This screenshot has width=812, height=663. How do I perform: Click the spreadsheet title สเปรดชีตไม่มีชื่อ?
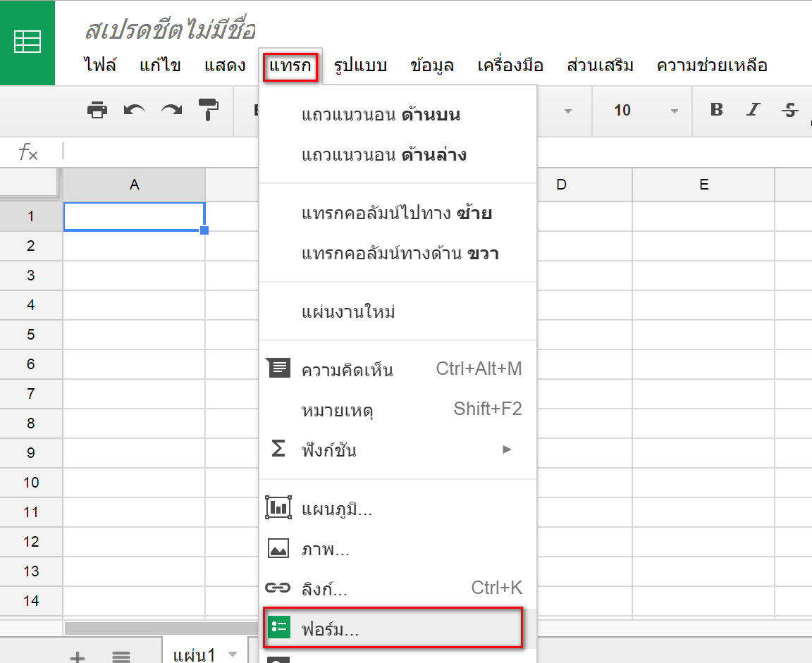tap(170, 30)
